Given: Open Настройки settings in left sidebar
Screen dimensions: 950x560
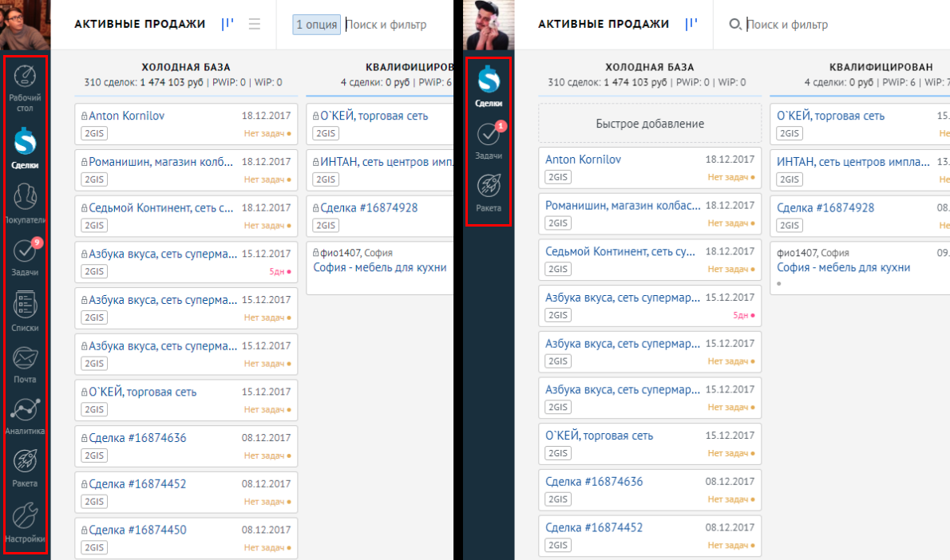Looking at the screenshot, I should click(x=25, y=523).
